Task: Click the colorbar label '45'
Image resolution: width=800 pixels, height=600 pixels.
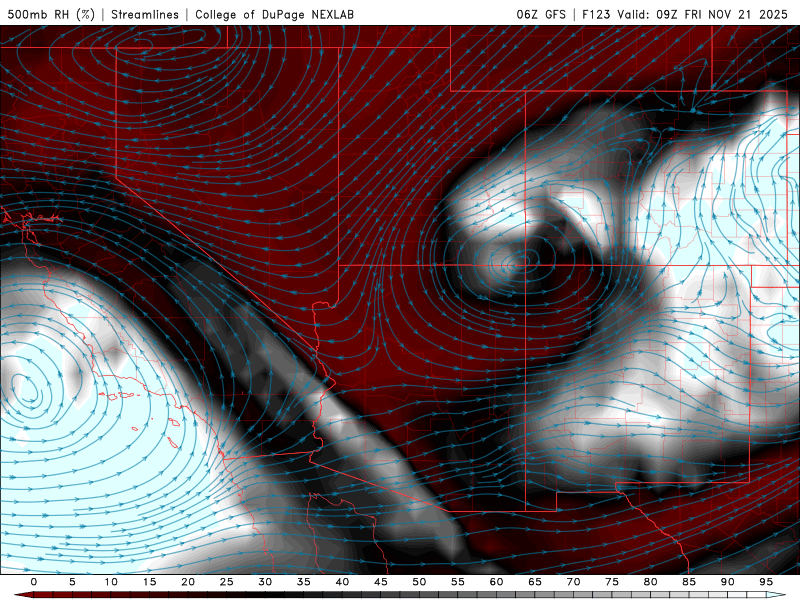Action: 381,582
